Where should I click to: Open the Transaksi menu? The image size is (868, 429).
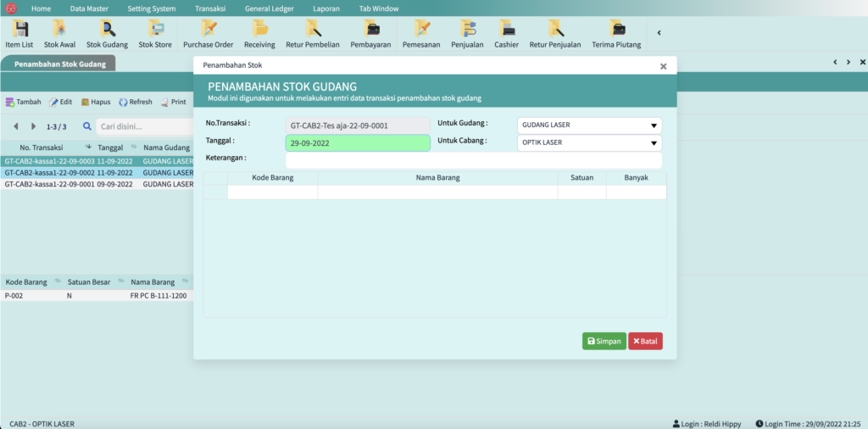click(209, 8)
